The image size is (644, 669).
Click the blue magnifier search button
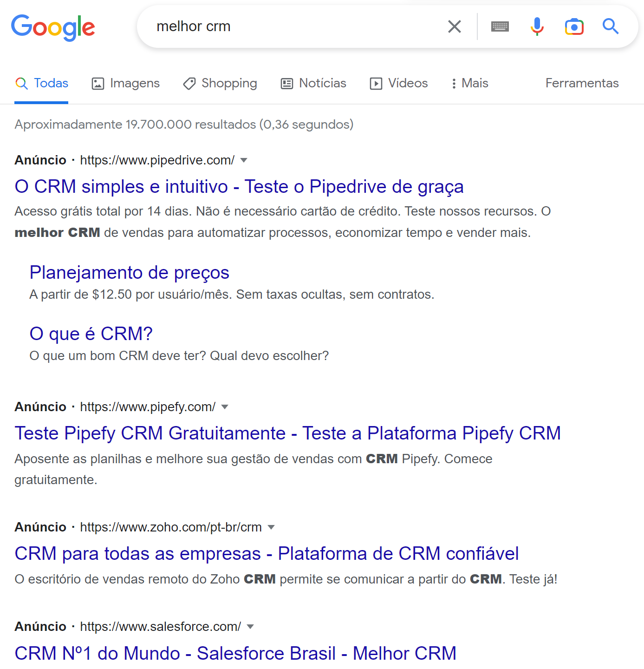coord(611,26)
